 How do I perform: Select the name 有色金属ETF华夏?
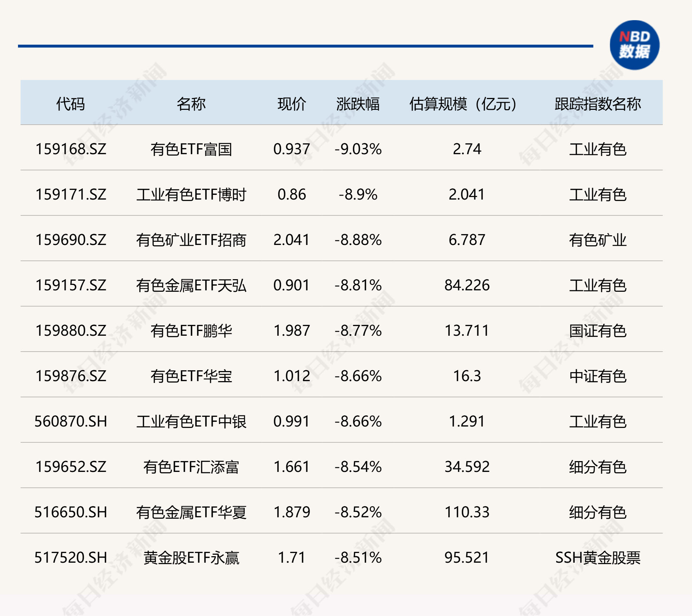[x=191, y=512]
